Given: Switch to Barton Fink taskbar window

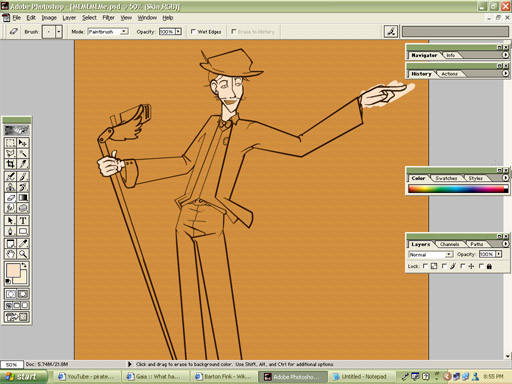Looking at the screenshot, I should [224, 377].
